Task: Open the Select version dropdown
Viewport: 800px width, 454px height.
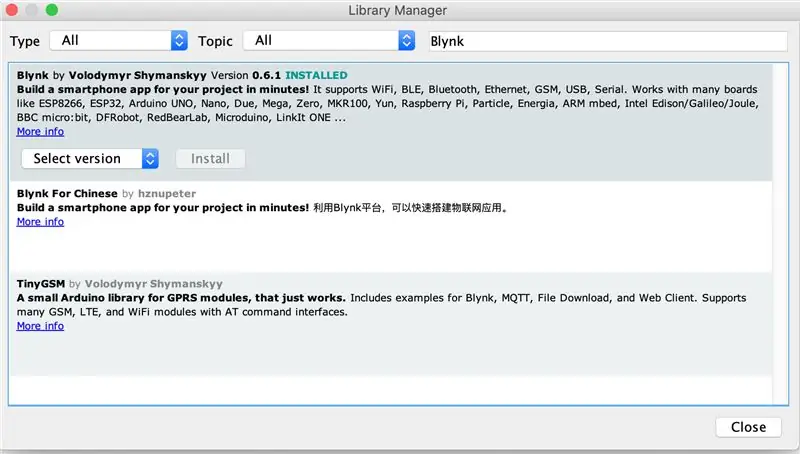Action: point(90,159)
